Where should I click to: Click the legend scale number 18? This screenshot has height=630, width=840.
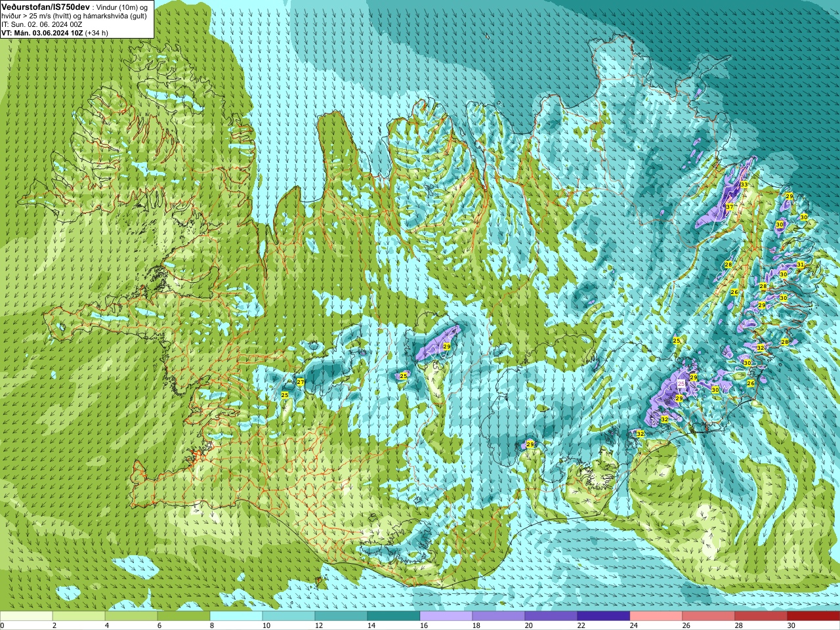coord(476,625)
